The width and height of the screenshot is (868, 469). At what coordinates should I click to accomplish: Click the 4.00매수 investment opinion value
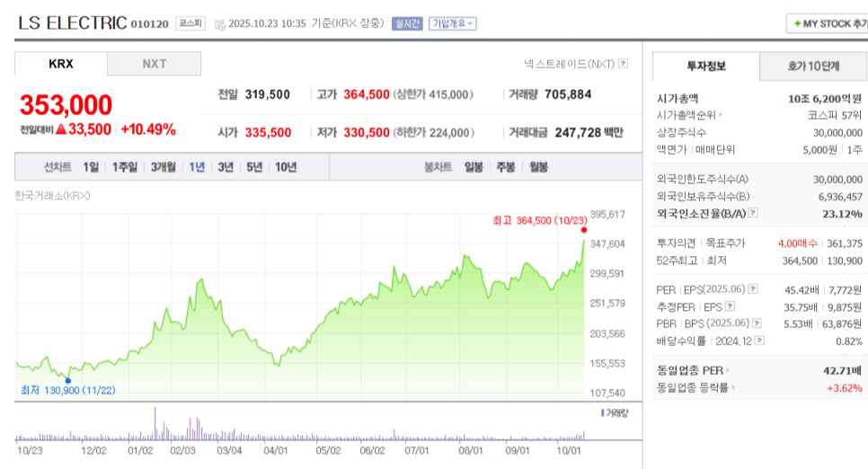point(798,243)
